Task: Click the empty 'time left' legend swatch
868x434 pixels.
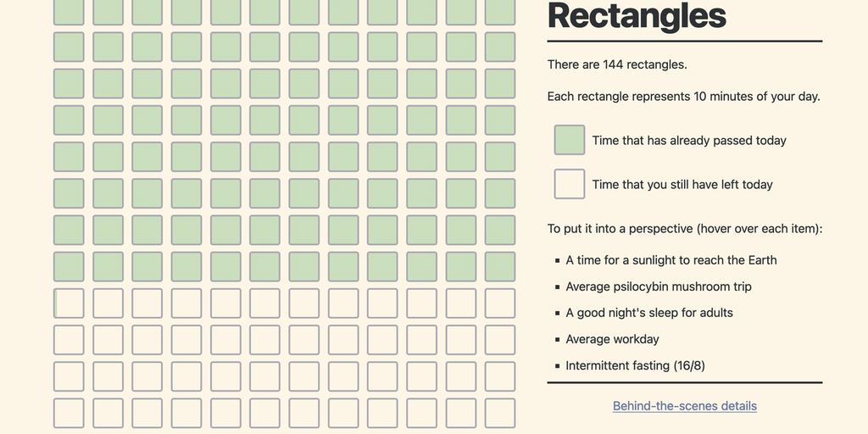Action: click(570, 184)
